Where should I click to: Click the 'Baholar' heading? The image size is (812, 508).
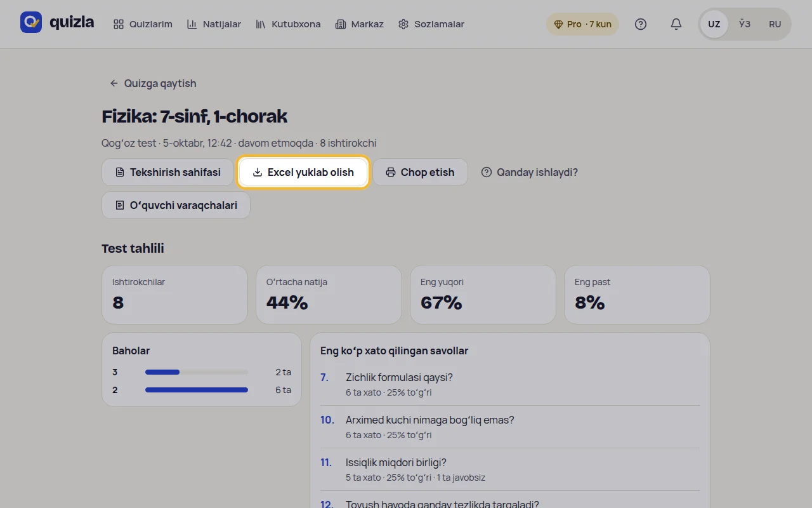(131, 351)
